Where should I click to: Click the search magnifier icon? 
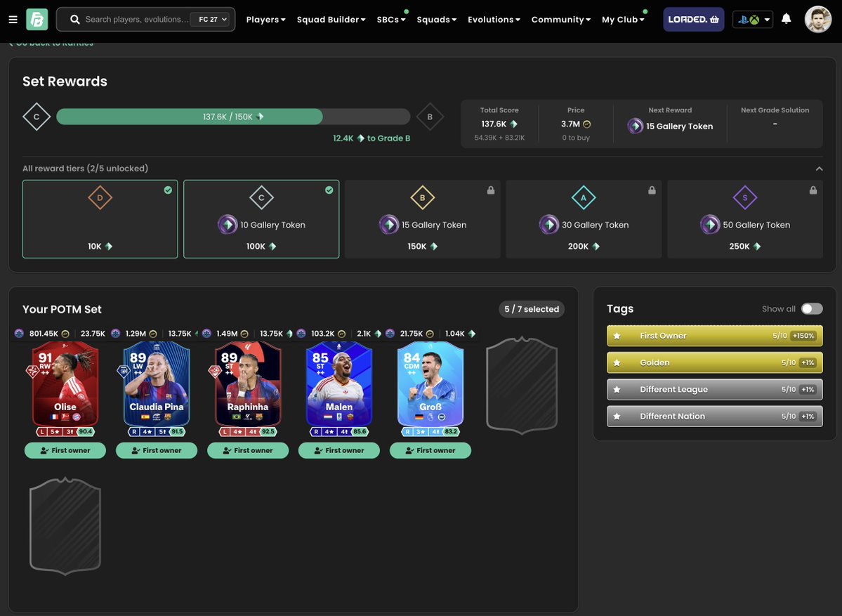point(75,20)
